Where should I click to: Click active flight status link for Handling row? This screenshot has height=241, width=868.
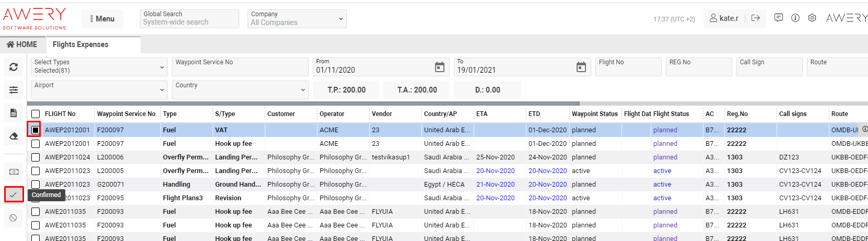click(662, 185)
